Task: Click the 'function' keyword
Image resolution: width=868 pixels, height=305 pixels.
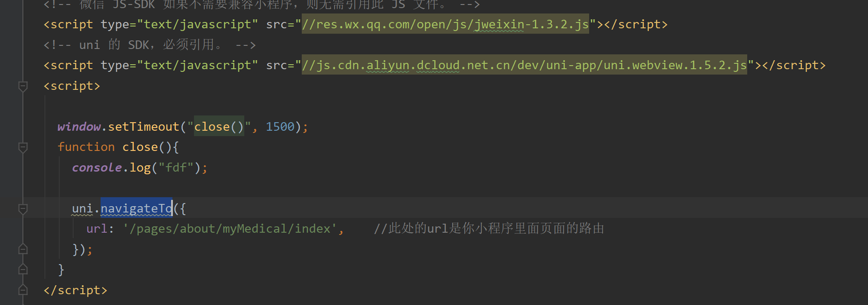Action: pos(86,147)
